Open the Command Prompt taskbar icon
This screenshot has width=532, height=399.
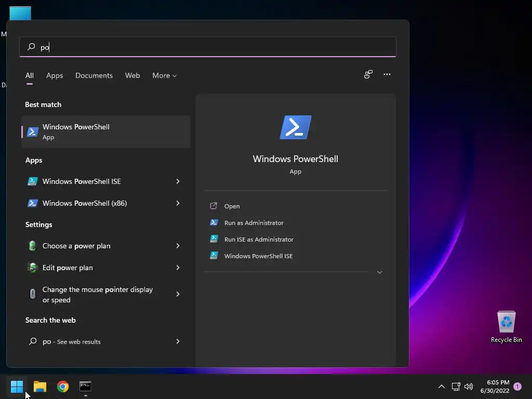click(85, 387)
